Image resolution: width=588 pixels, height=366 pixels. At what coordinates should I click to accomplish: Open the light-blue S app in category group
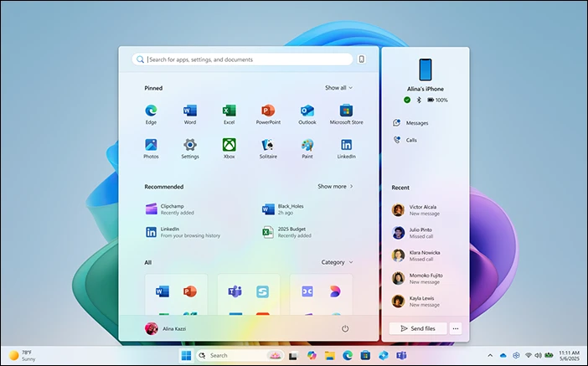coord(262,291)
